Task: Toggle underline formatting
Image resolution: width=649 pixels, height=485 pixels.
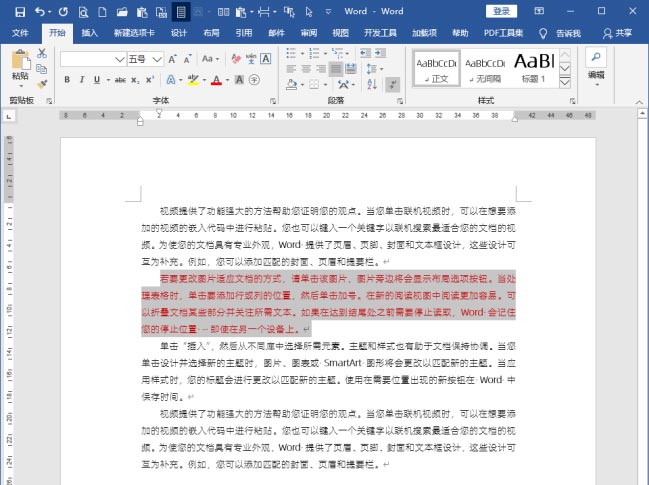Action: (x=96, y=79)
